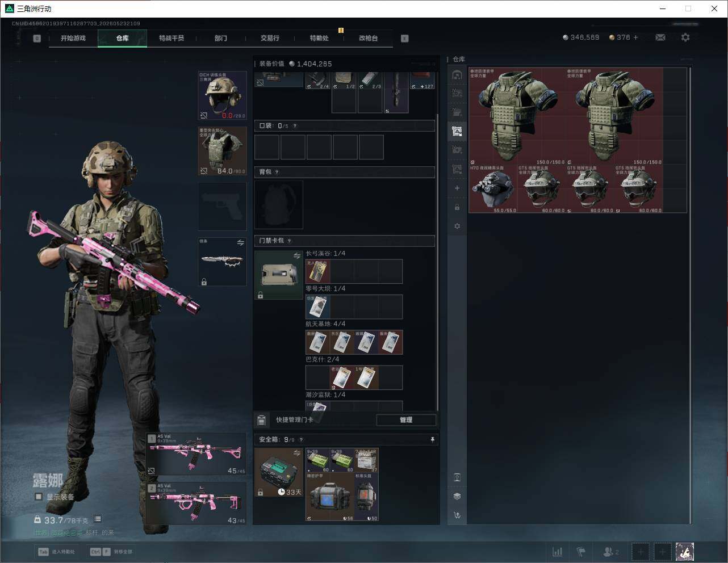Go to the 交易行 tab
This screenshot has height=563, width=728.
point(270,38)
